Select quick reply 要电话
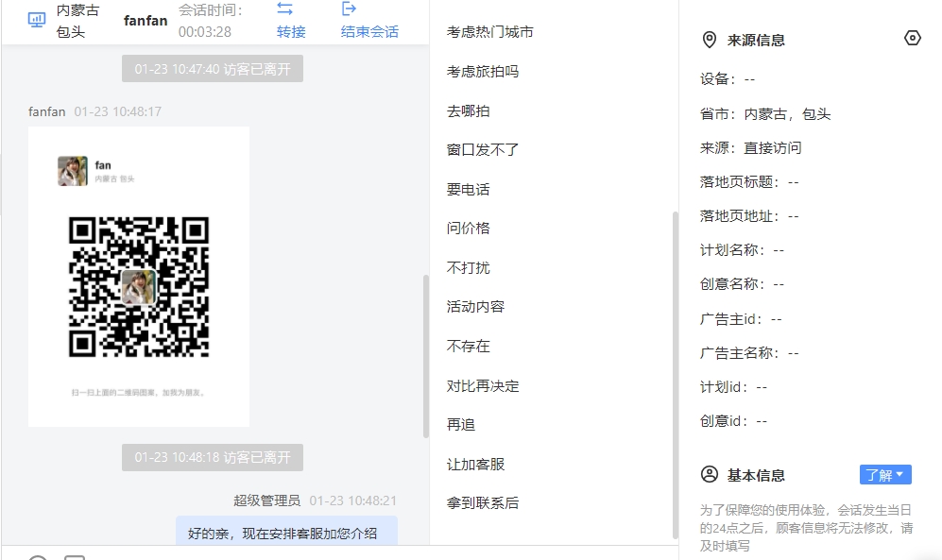Image resolution: width=942 pixels, height=560 pixels. point(468,190)
